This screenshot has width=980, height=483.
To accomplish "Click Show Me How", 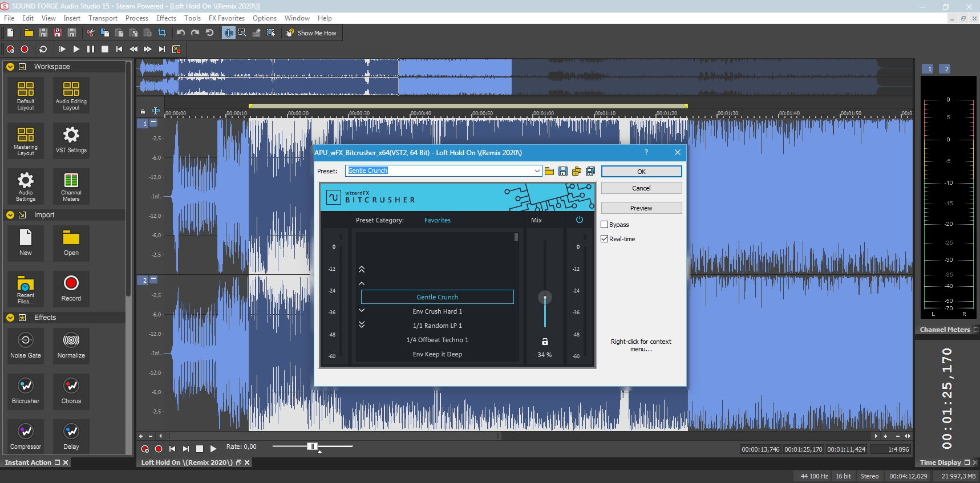I will coord(311,33).
